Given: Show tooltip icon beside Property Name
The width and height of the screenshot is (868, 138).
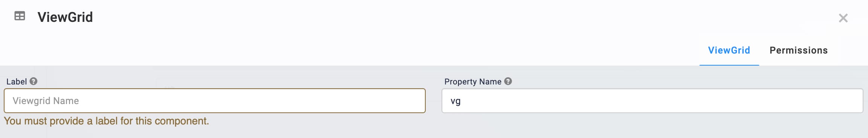Looking at the screenshot, I should click(x=508, y=81).
